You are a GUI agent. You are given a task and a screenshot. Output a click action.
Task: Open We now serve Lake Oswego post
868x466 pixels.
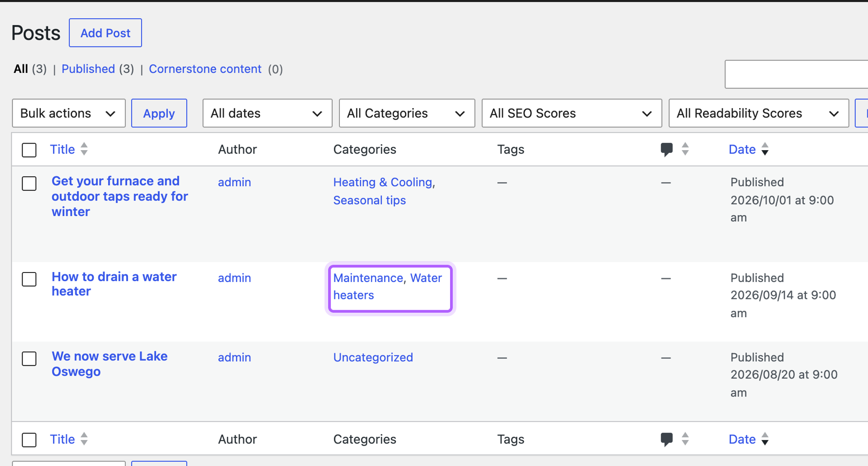[x=109, y=364]
